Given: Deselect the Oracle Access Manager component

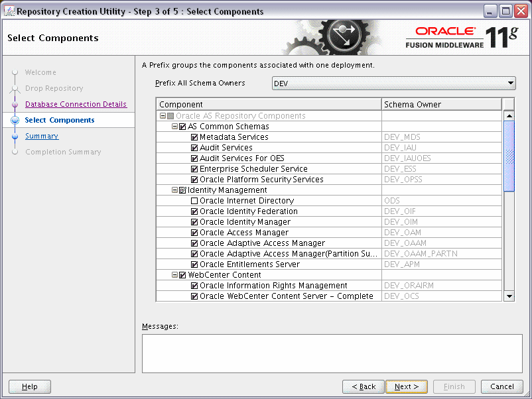Looking at the screenshot, I should 194,232.
